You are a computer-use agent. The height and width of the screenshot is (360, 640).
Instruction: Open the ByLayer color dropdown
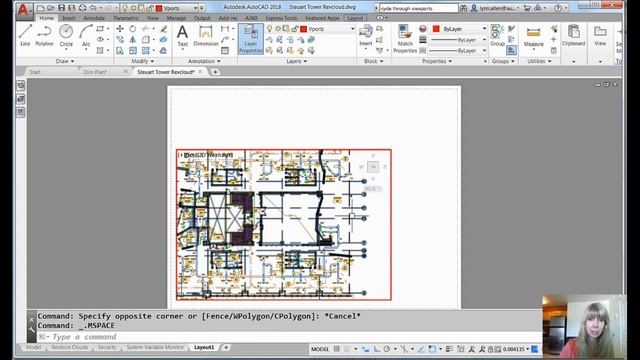484,29
